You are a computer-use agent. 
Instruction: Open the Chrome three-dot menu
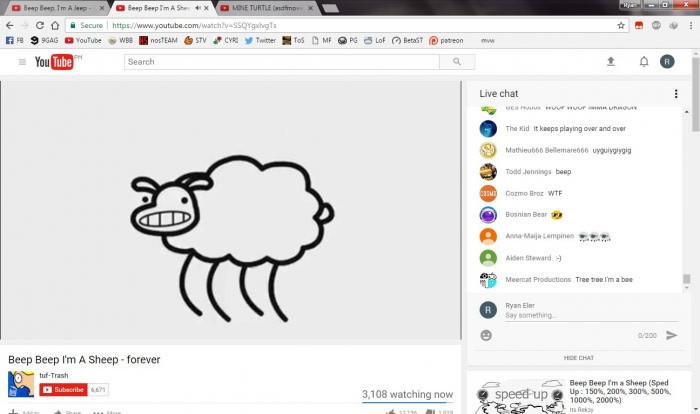(691, 25)
